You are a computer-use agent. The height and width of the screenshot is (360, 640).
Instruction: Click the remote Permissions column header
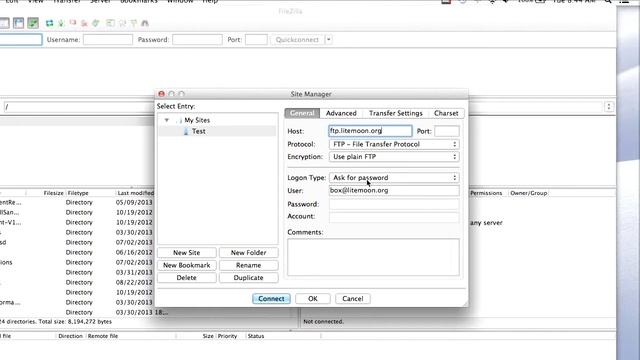point(487,193)
